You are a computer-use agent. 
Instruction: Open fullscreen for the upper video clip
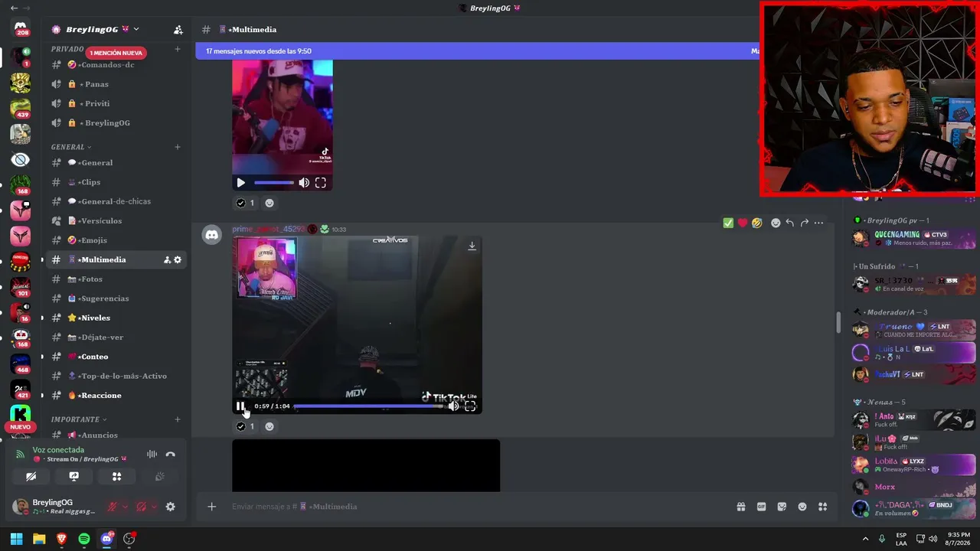tap(321, 183)
